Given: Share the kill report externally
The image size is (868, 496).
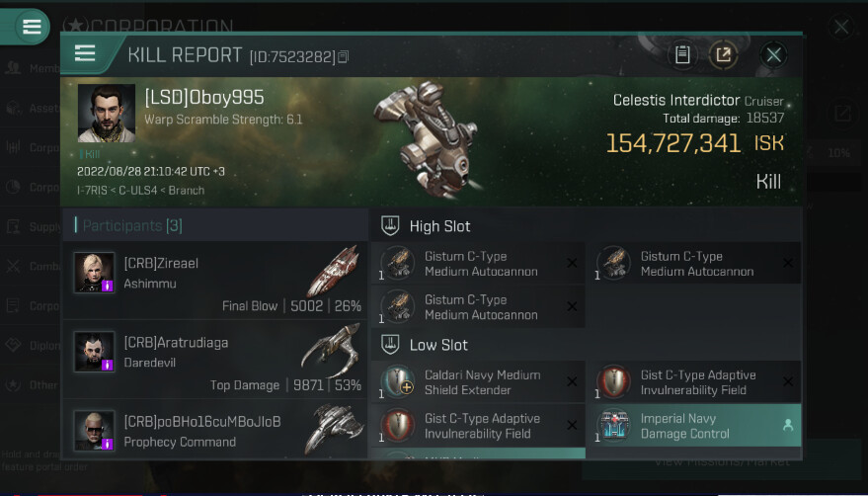Looking at the screenshot, I should (x=723, y=55).
